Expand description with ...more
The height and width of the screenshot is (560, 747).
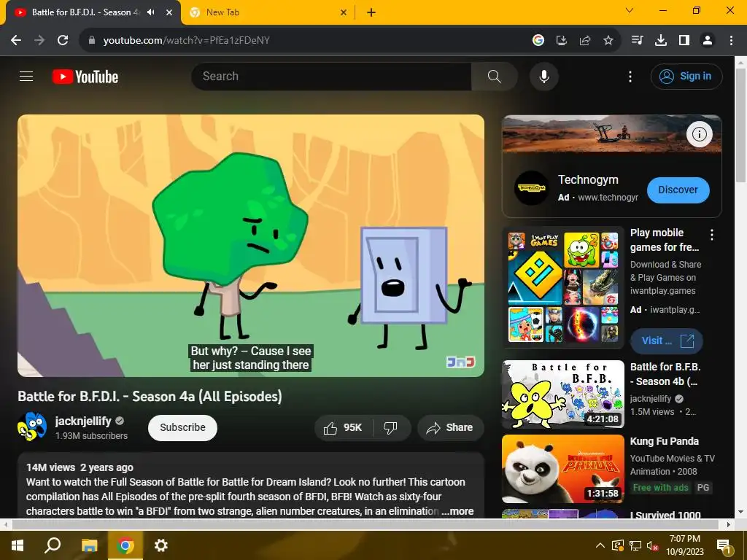457,511
